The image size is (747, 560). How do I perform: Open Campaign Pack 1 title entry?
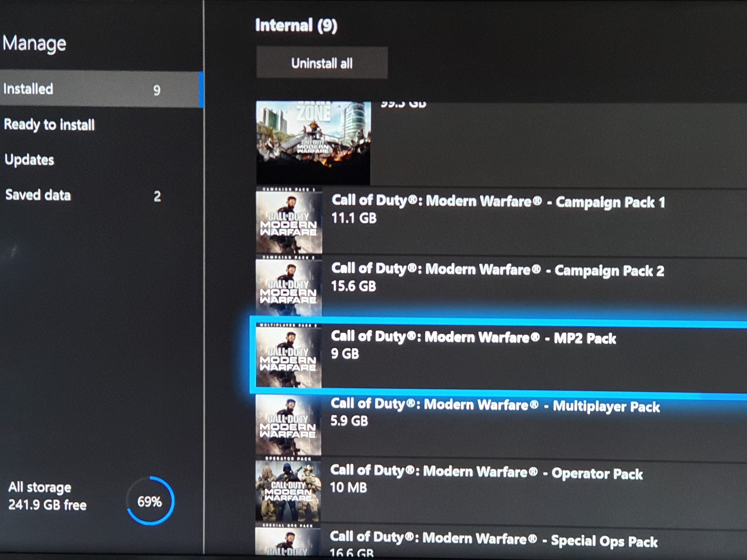(x=498, y=201)
